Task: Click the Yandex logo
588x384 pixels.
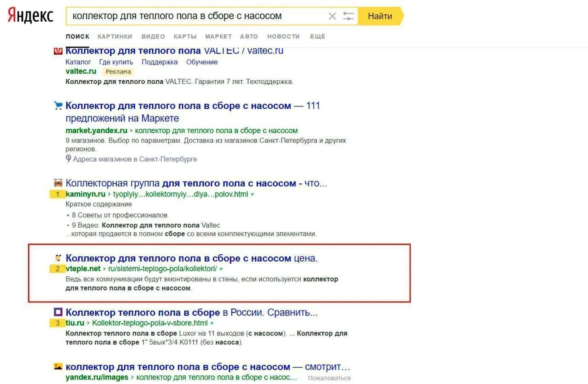Action: click(30, 16)
